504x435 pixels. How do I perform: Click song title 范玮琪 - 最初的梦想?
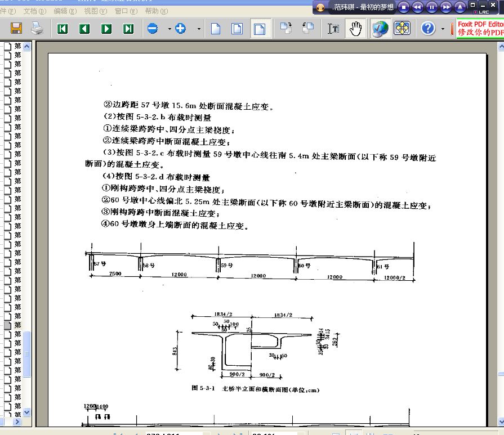tap(364, 7)
